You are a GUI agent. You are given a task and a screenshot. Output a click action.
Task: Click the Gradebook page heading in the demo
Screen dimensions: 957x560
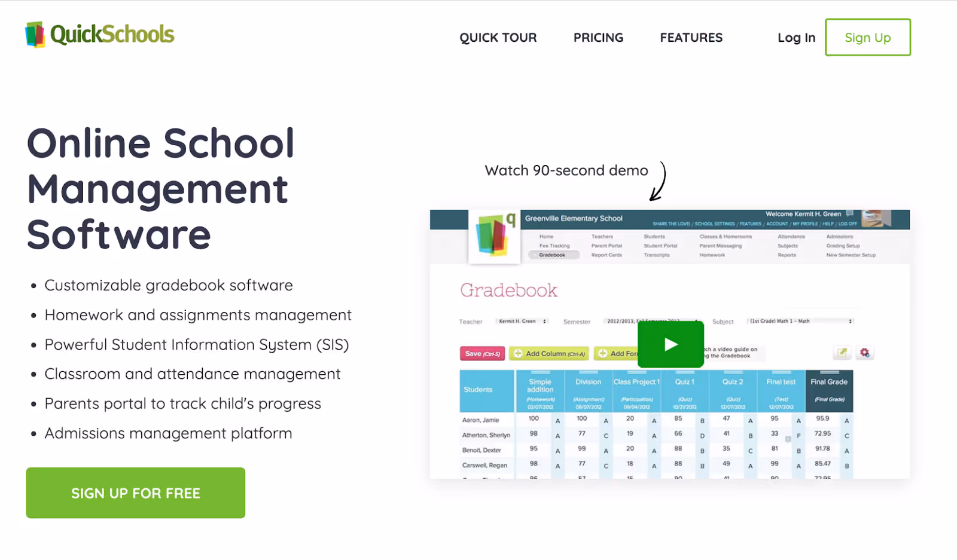[508, 290]
